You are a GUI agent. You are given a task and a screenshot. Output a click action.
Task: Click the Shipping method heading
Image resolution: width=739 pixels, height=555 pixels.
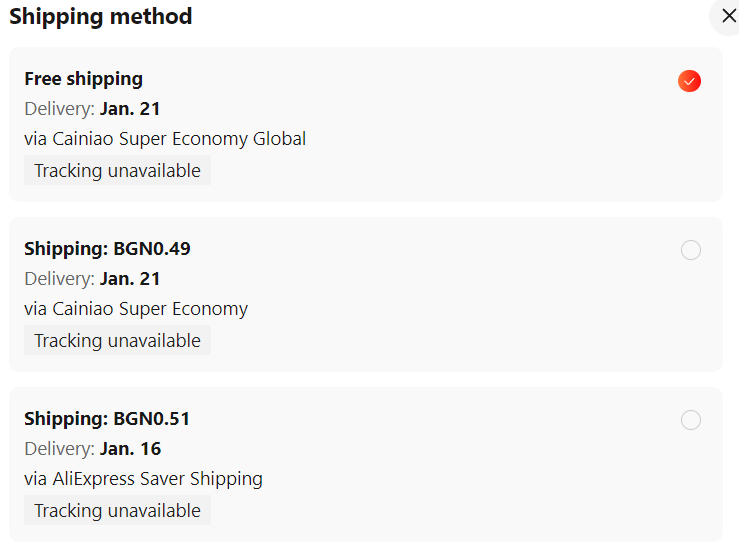pos(100,16)
